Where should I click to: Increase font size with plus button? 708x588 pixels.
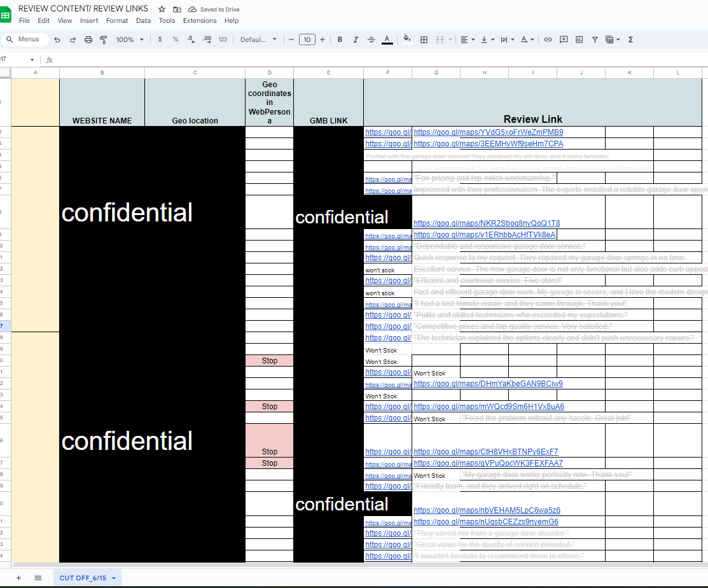(x=323, y=39)
